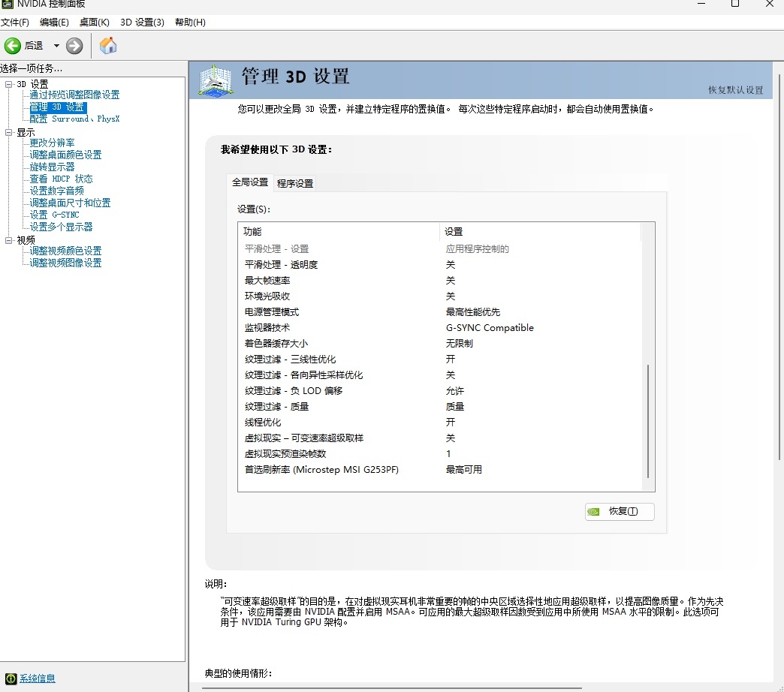Click the 恢复(I) button
The image size is (784, 692).
click(x=620, y=512)
